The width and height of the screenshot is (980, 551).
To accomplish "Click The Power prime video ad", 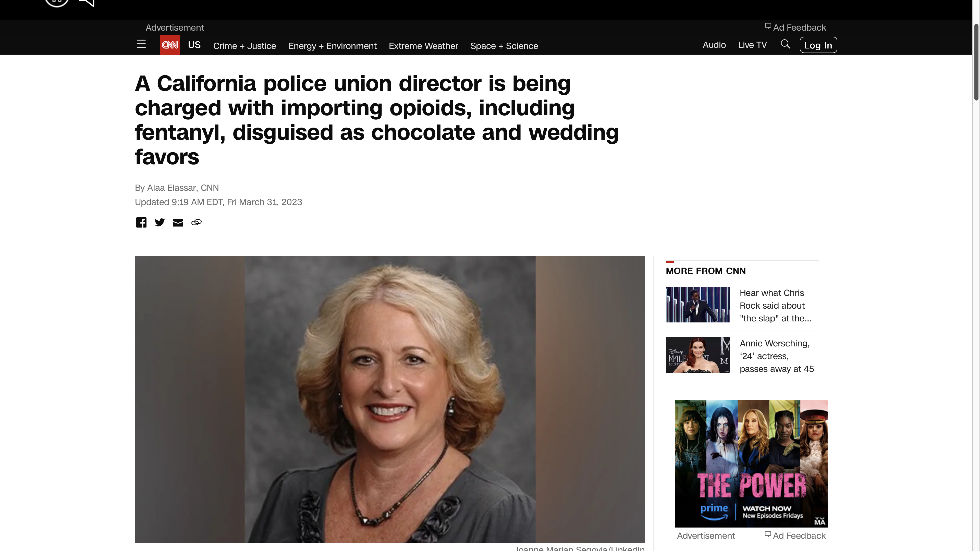I will (751, 464).
